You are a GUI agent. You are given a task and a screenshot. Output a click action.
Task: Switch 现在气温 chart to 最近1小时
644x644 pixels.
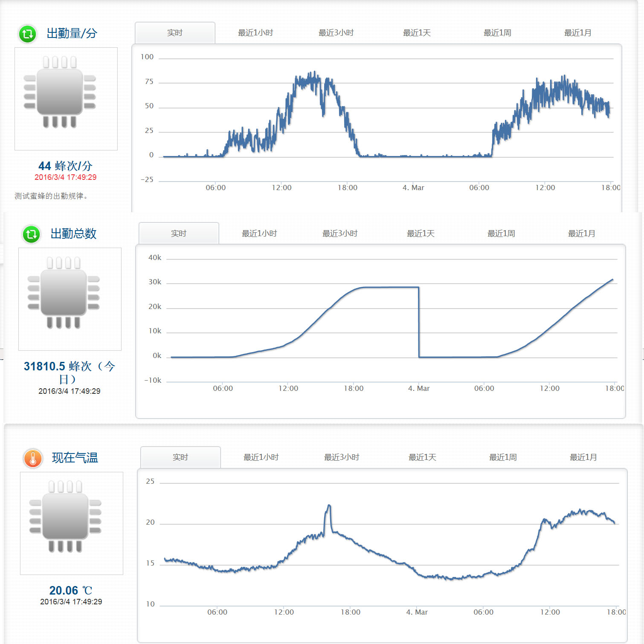click(x=261, y=457)
